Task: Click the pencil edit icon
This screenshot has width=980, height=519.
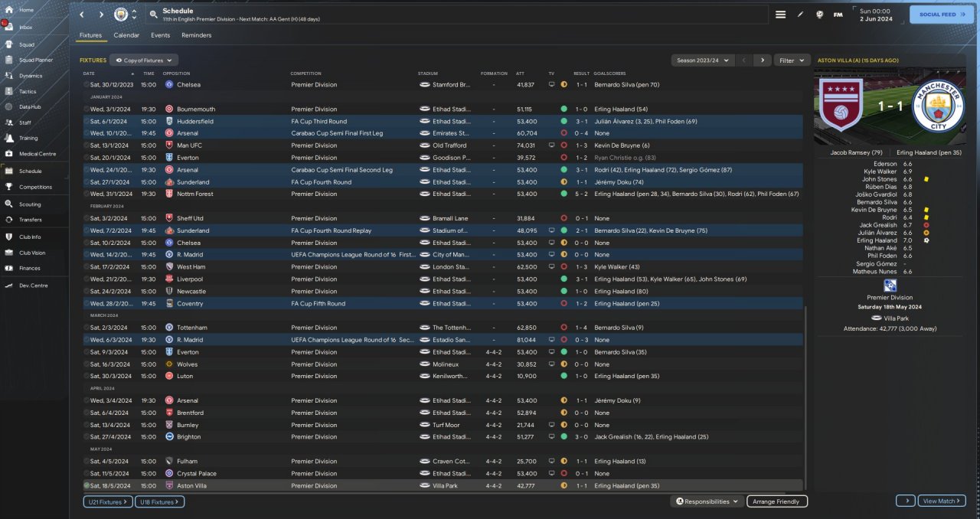Action: [x=801, y=15]
